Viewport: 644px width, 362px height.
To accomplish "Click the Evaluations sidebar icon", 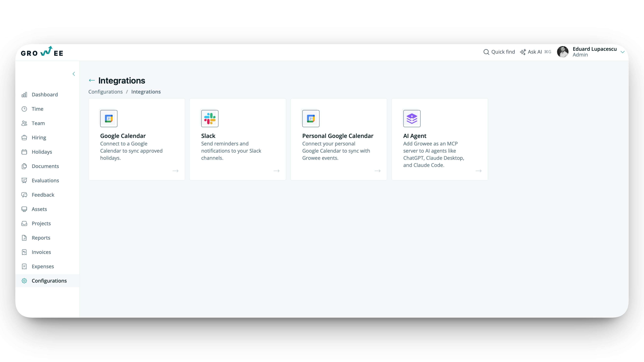I will 24,180.
